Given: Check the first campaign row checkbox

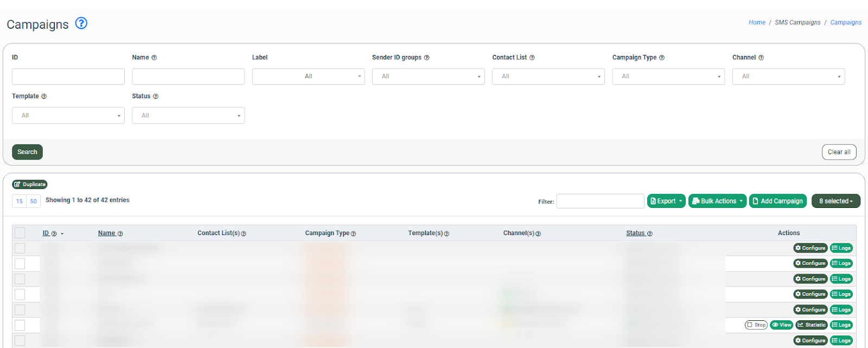Looking at the screenshot, I should point(20,248).
